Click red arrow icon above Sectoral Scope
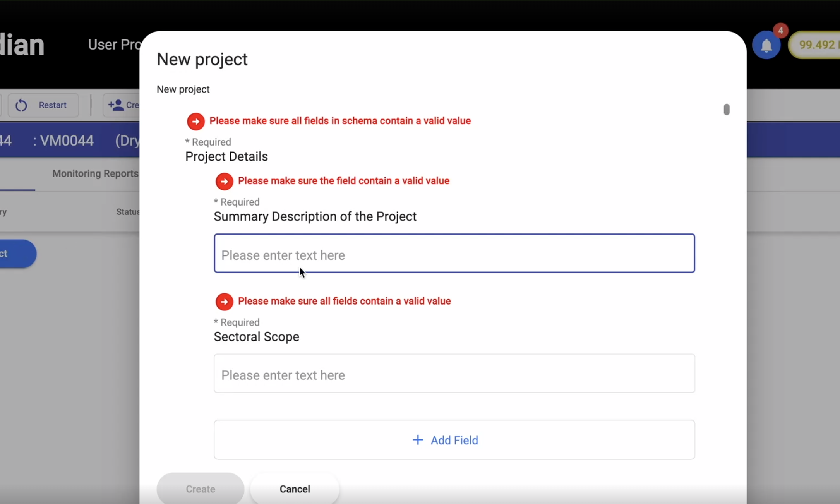This screenshot has height=504, width=840. pos(224,302)
